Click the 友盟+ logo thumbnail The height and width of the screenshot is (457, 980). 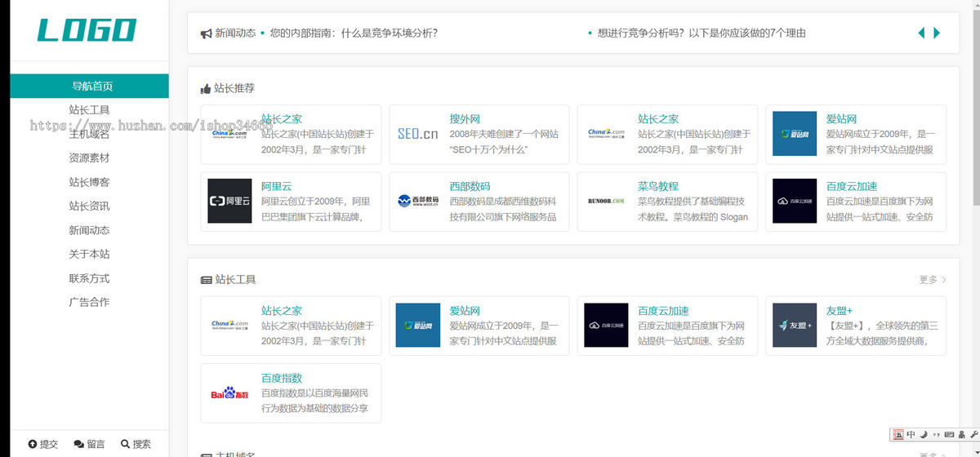795,325
